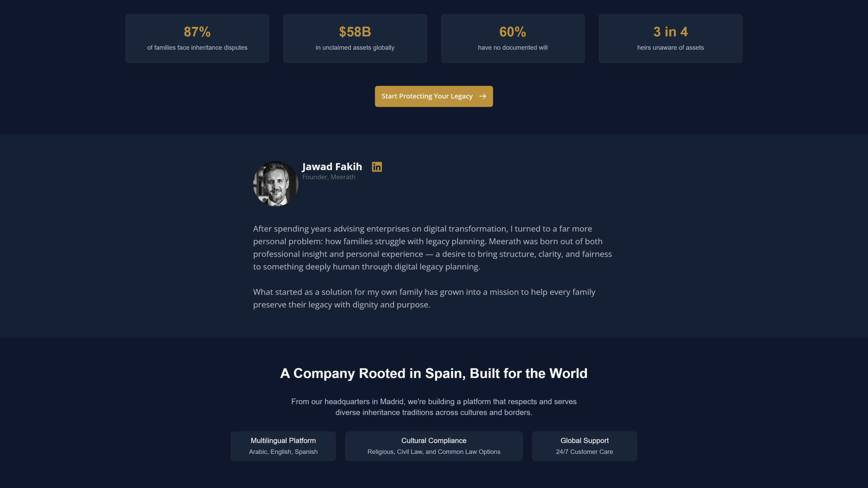The image size is (868, 488).
Task: Click the Jawad Fakih name heading
Action: coord(332,167)
